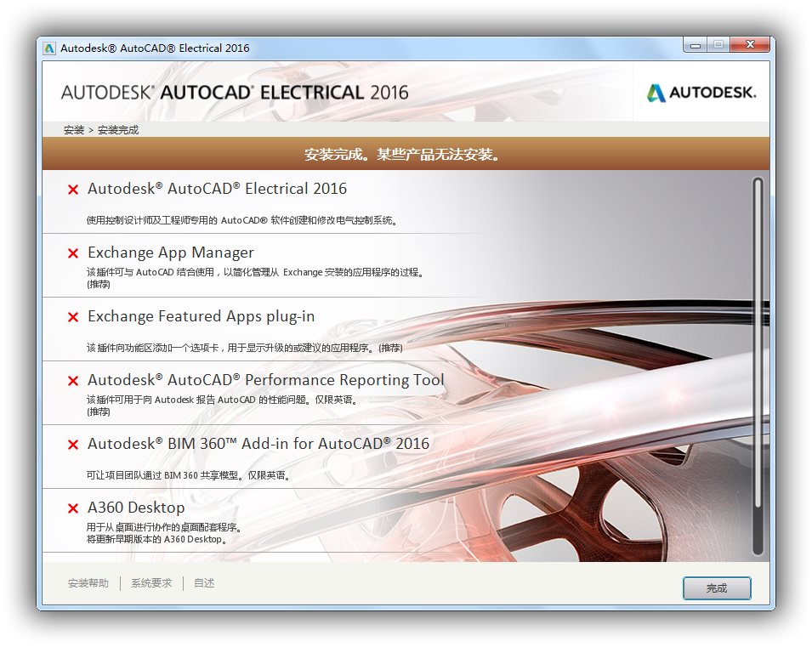812x647 pixels.
Task: Click the 安装完成。某些产品无法安装。 status banner
Action: coord(406,154)
